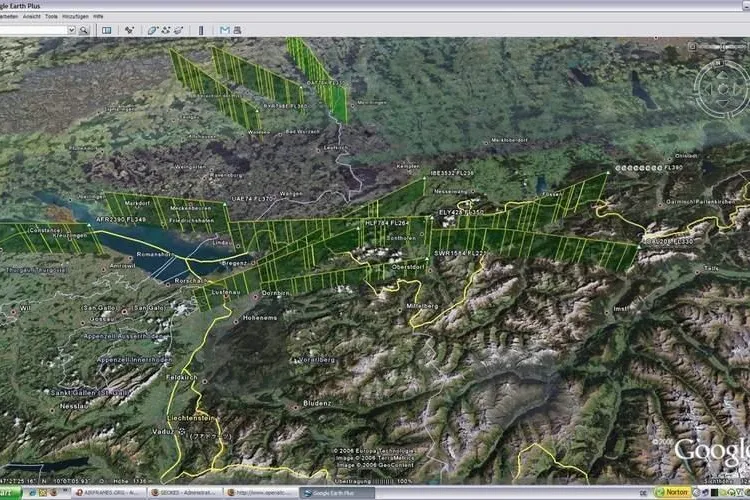Click the Hohenems place label
This screenshot has width=750, height=500.
260,318
